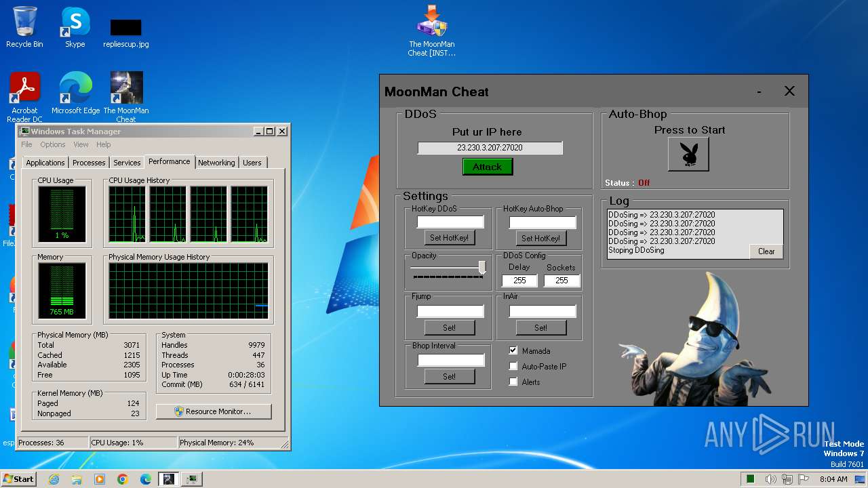
Task: Click the 'Stoping DDoSing' log line
Action: click(636, 250)
